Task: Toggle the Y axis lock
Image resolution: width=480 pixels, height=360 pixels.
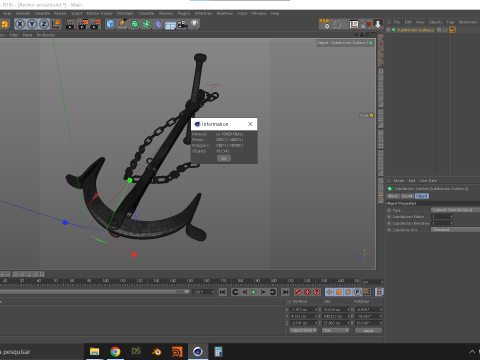Action: [x=32, y=24]
